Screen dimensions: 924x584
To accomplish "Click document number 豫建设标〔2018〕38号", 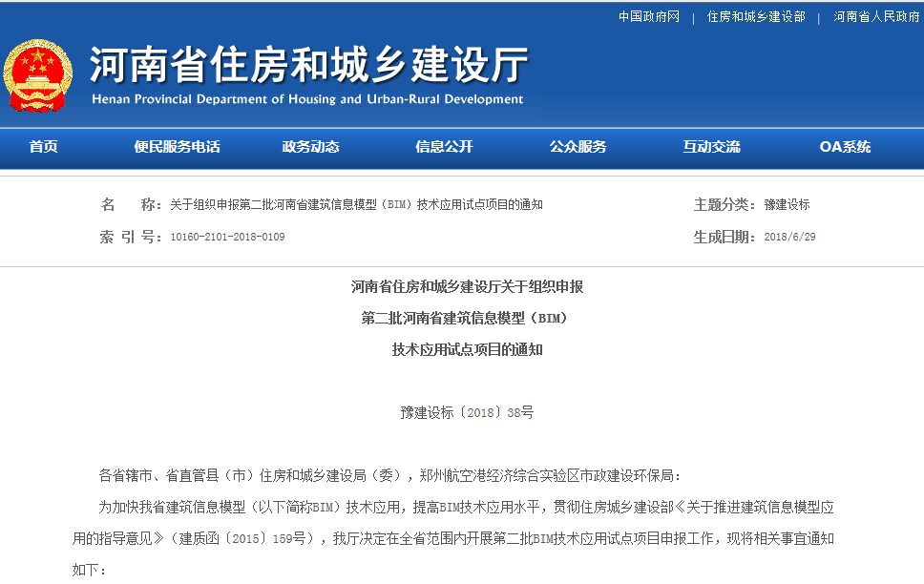I will coord(467,413).
